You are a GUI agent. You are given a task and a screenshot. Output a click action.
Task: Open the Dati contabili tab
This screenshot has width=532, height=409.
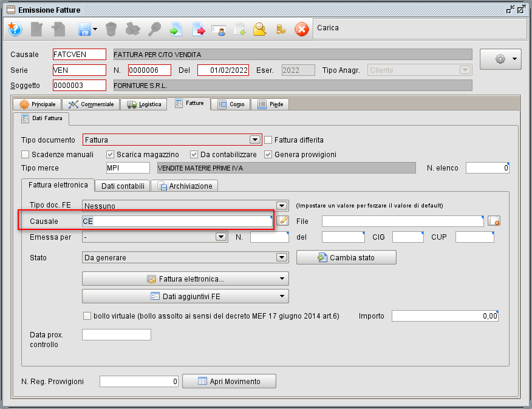[121, 186]
